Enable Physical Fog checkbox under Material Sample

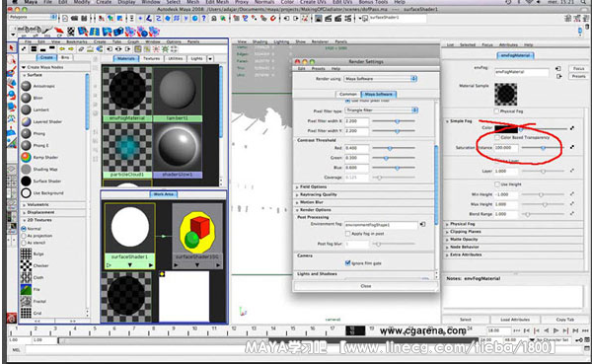[496, 111]
